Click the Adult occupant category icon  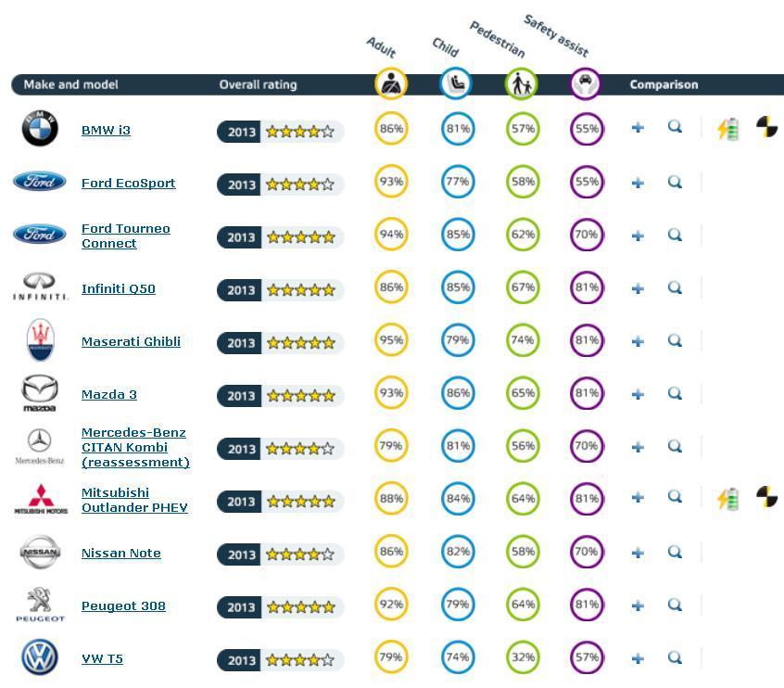pyautogui.click(x=391, y=83)
